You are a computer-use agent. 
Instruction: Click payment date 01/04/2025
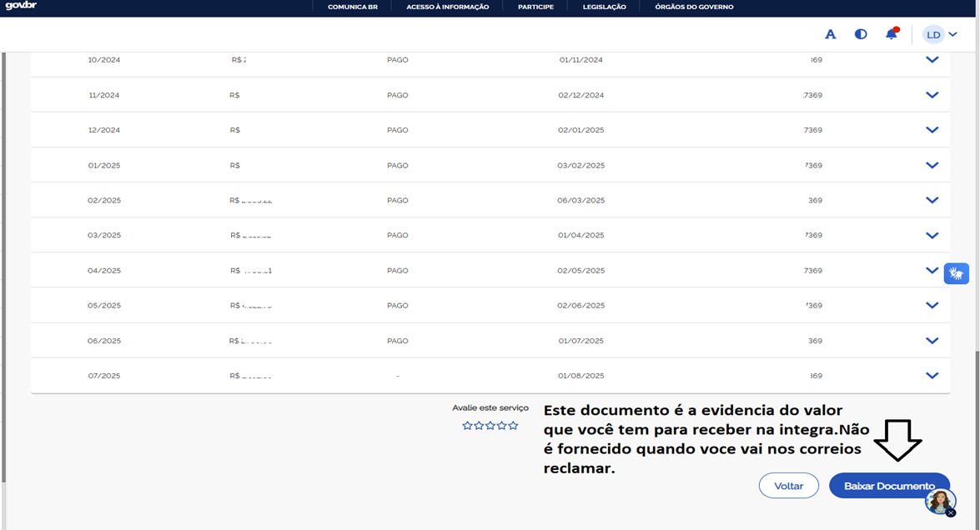[x=580, y=235]
